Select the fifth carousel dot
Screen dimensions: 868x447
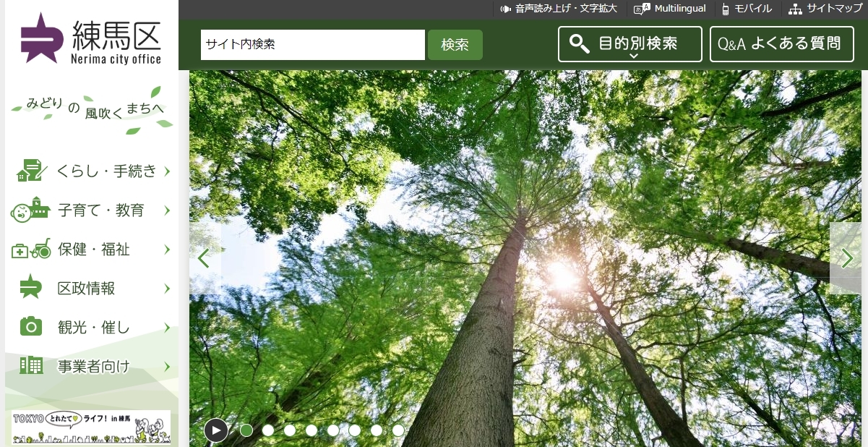click(333, 430)
